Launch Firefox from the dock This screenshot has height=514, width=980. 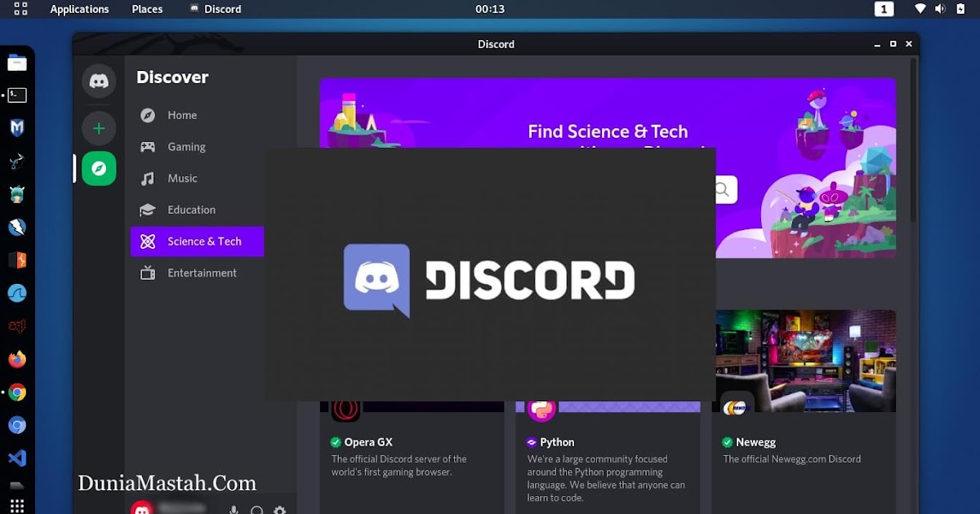click(17, 360)
